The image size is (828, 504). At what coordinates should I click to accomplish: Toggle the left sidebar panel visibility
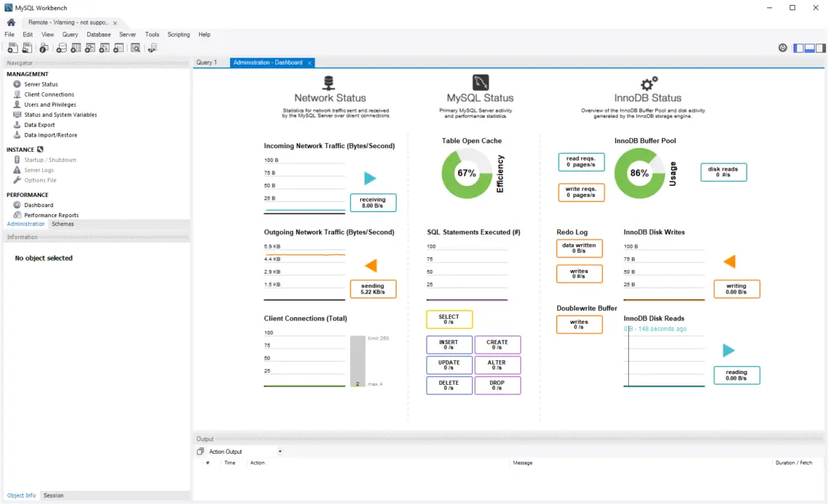tap(798, 47)
